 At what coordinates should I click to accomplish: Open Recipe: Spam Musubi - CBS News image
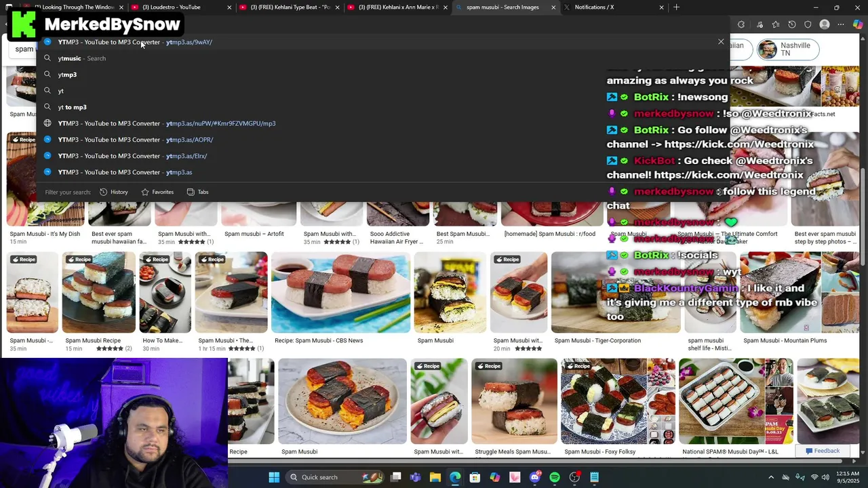[340, 293]
